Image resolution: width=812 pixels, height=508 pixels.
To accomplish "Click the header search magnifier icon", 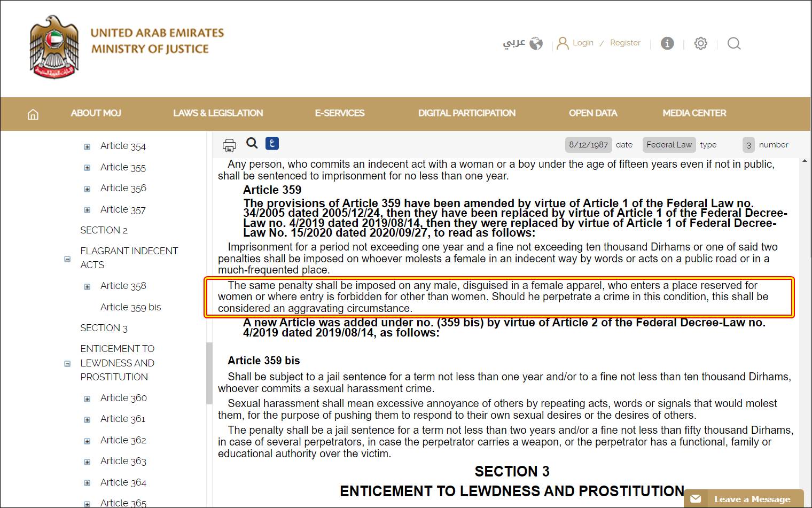I will tap(734, 43).
